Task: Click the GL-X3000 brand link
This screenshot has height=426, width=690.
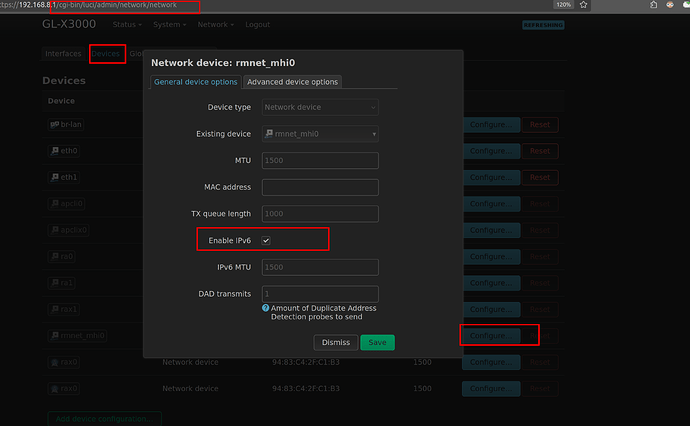Action: [69, 24]
